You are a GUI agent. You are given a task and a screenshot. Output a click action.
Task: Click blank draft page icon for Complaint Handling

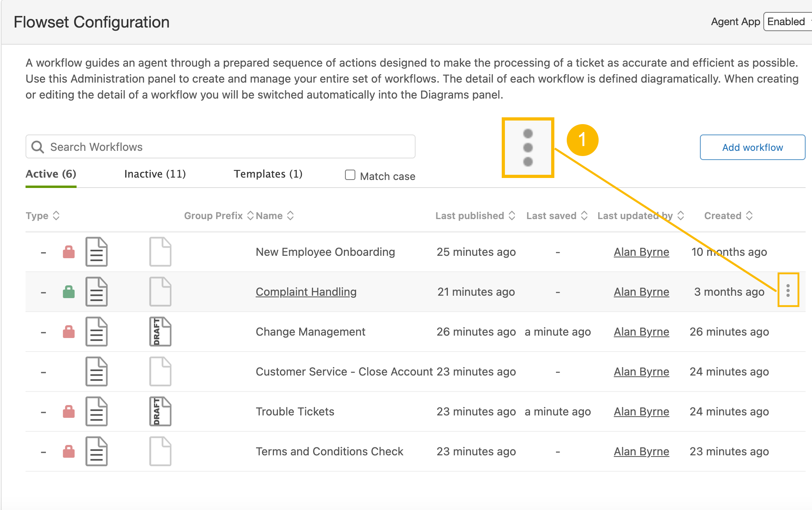tap(160, 292)
